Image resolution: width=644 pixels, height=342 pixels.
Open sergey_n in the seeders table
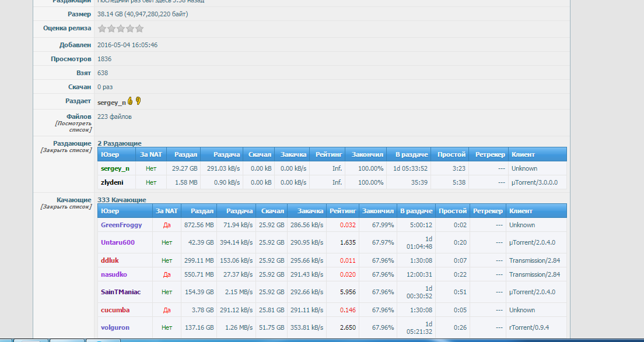(x=115, y=168)
